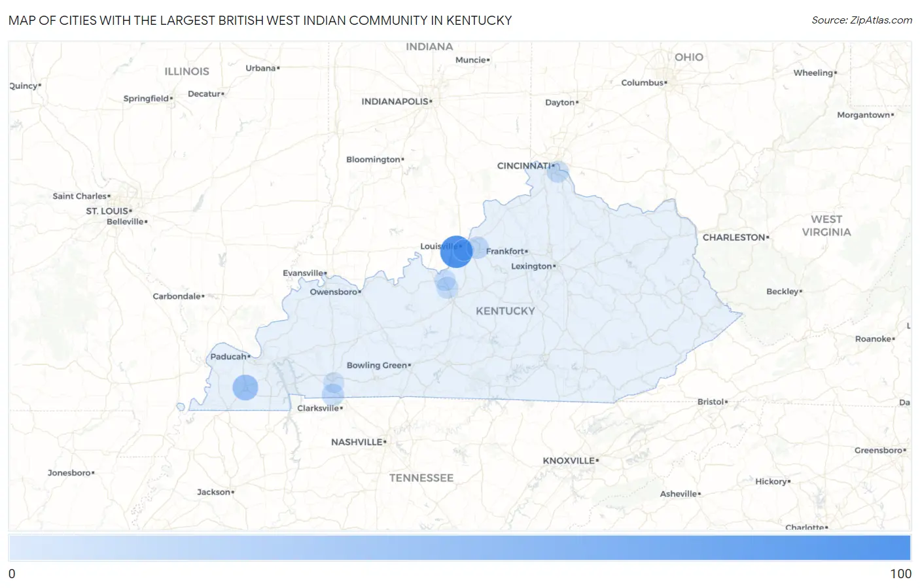Click the map title heading
The image size is (920, 588).
click(x=260, y=20)
